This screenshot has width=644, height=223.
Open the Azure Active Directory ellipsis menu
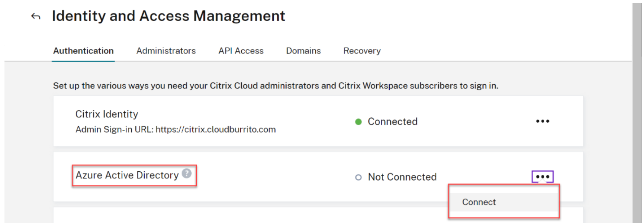tap(542, 177)
